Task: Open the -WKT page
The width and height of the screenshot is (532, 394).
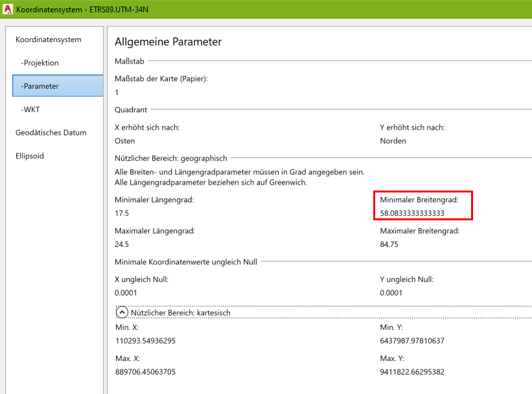Action: [30, 110]
